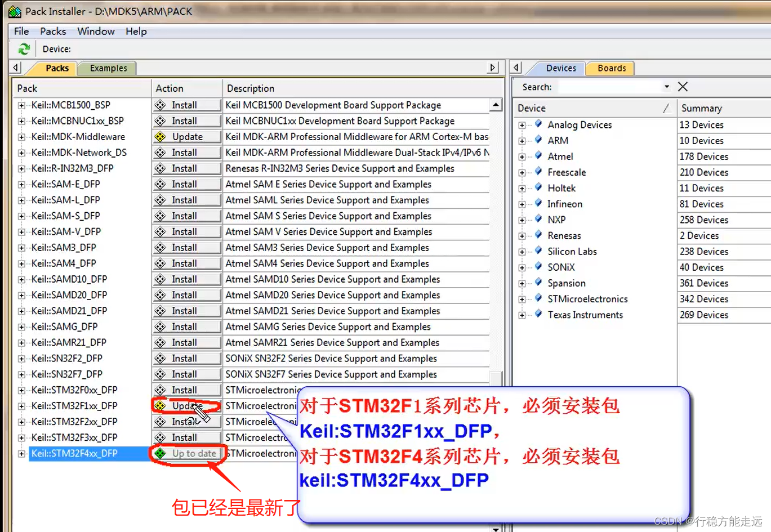Screen dimensions: 771x532
Task: Select the Keil::SAMR21_DFP pack row
Action: [69, 342]
